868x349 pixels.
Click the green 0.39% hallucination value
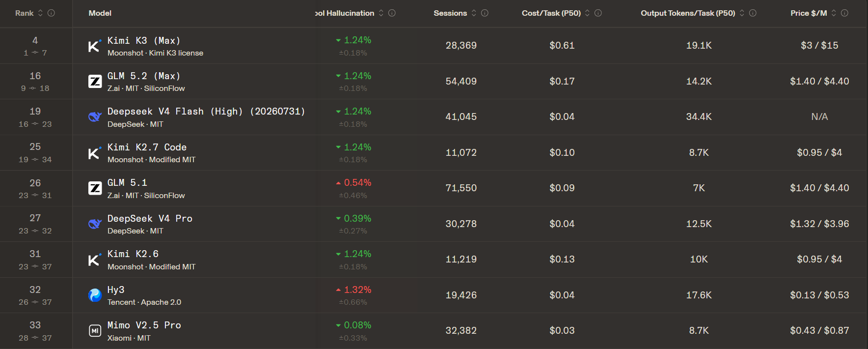tap(357, 219)
